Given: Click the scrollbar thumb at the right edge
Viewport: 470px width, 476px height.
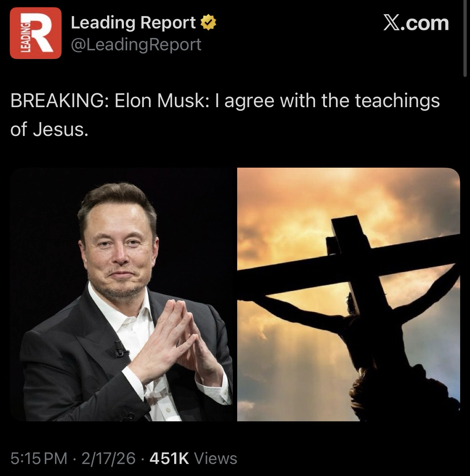Looking at the screenshot, I should pos(465,38).
